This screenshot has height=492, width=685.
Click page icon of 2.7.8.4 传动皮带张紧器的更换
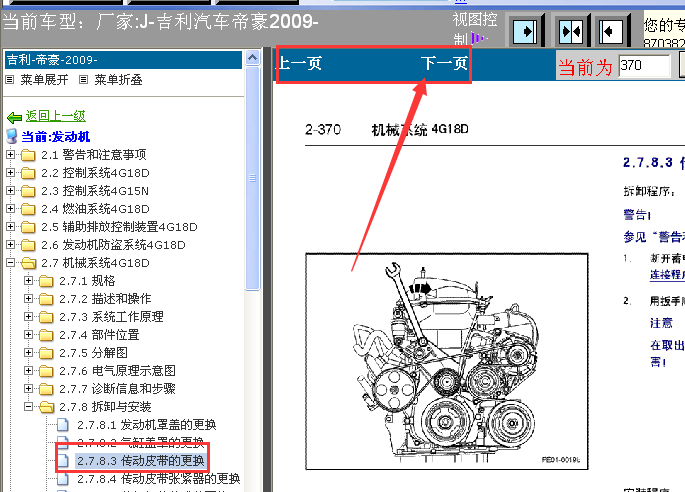[63, 478]
